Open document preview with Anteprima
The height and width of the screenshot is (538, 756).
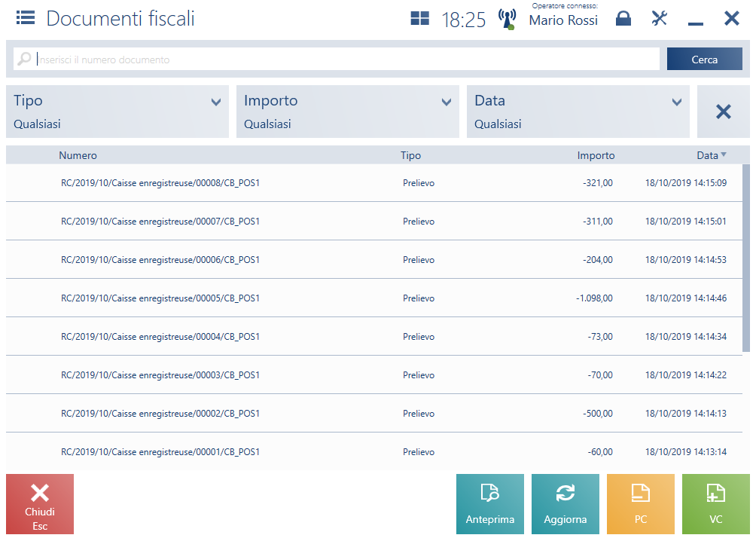tap(490, 504)
